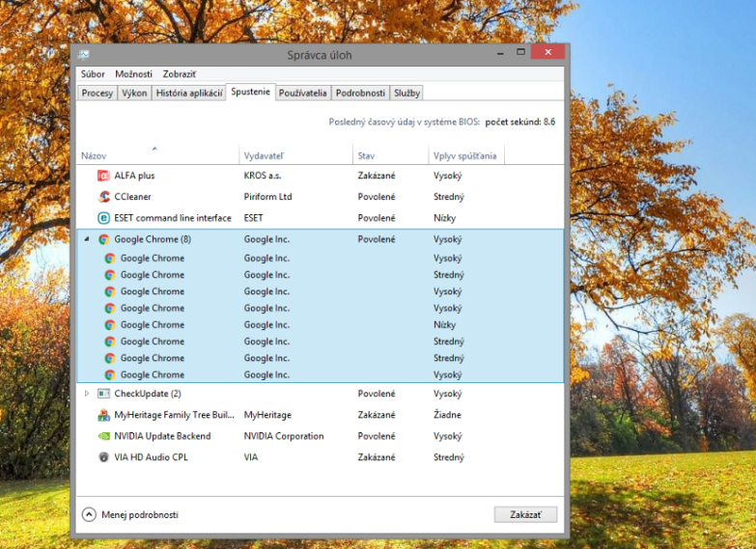Select the ALFA plus row name
Viewport: 756px width, 549px height.
coord(134,176)
